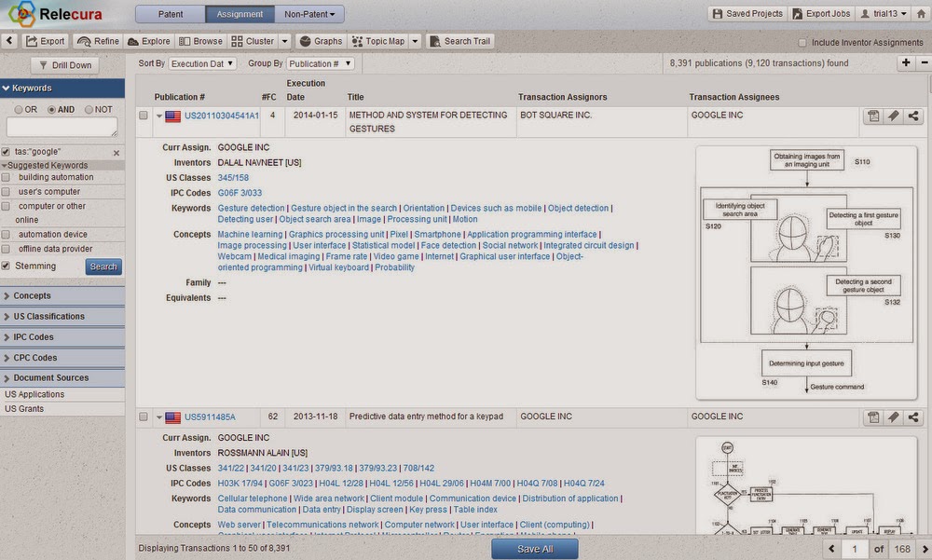Collapse the Keywords panel
Image resolution: width=932 pixels, height=560 pixels.
point(62,88)
